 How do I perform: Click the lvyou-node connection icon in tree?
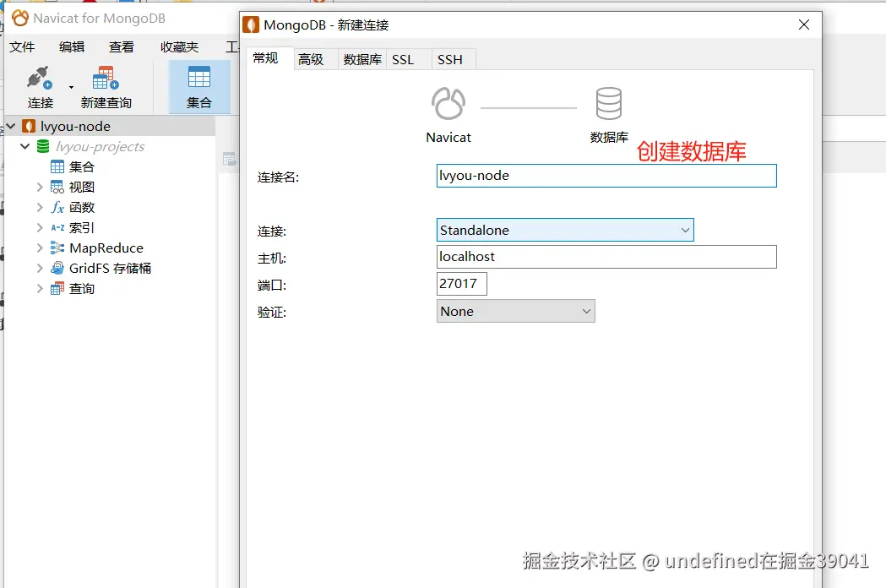(28, 126)
